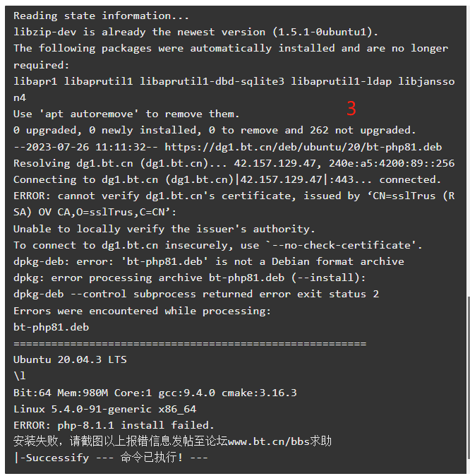Click the '0 upgraded, 0 newly installed' line
470x476 pixels.
pyautogui.click(x=215, y=131)
